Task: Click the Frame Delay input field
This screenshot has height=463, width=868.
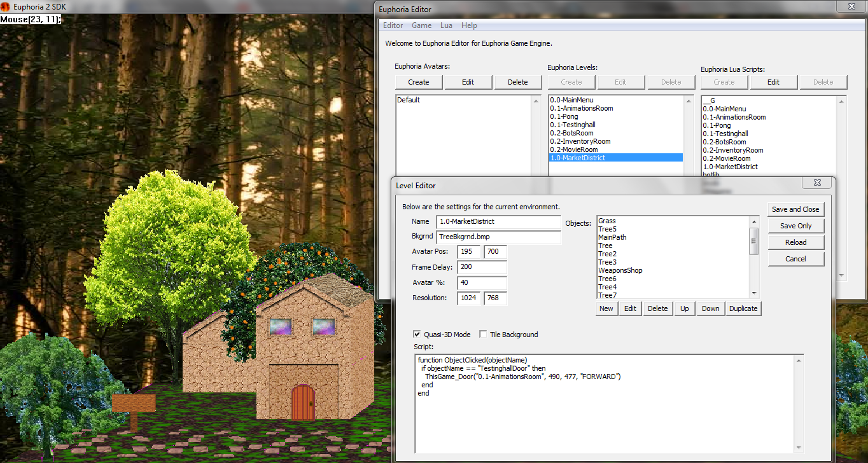Action: click(x=482, y=267)
